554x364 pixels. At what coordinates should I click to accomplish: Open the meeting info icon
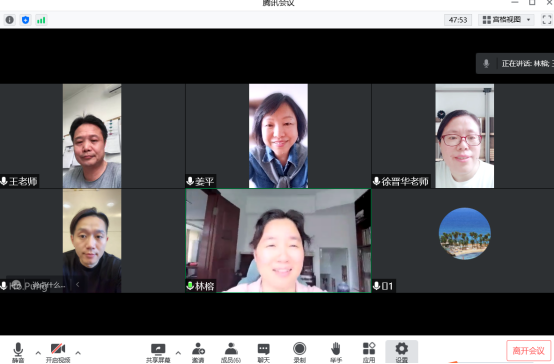coord(10,20)
